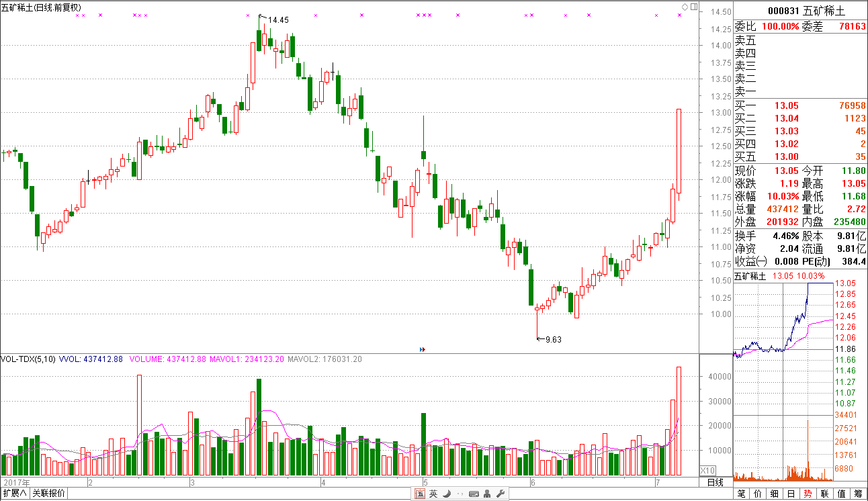Click the small red-blue flag marker below chart
The image size is (868, 501).
422,349
